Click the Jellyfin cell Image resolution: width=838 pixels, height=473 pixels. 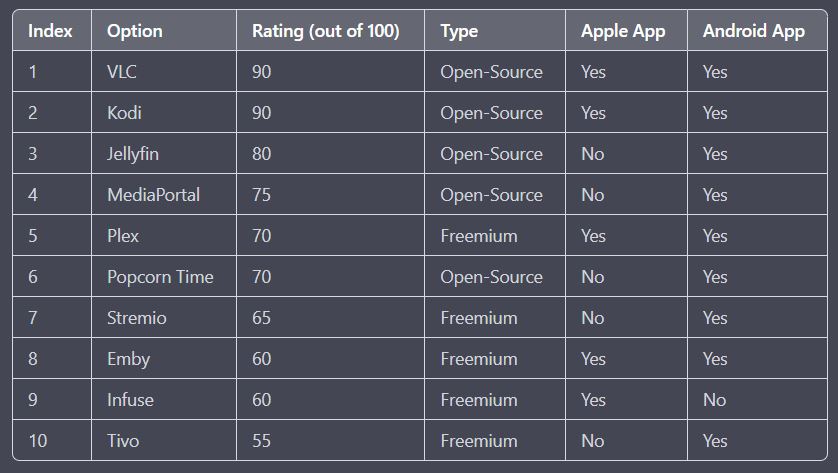pos(133,154)
